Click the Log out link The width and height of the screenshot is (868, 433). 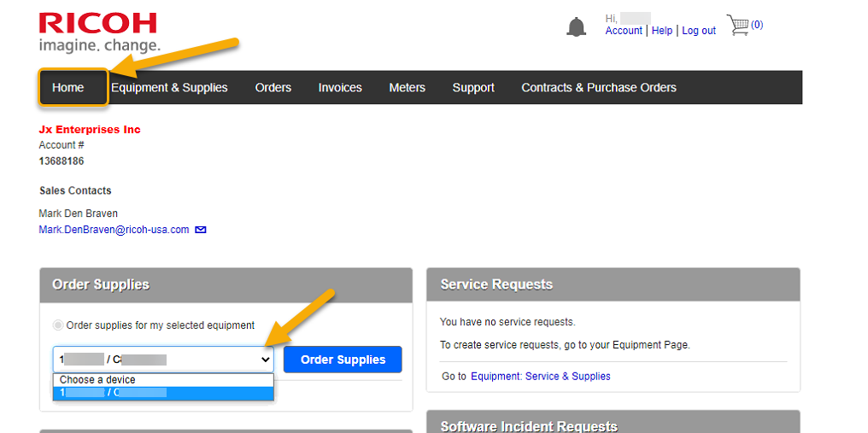point(699,31)
